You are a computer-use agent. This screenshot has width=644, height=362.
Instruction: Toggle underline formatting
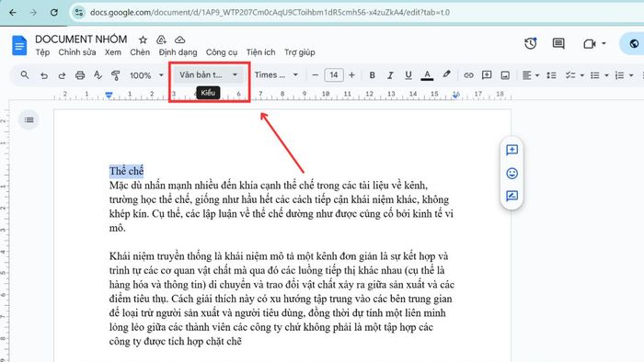tap(408, 75)
